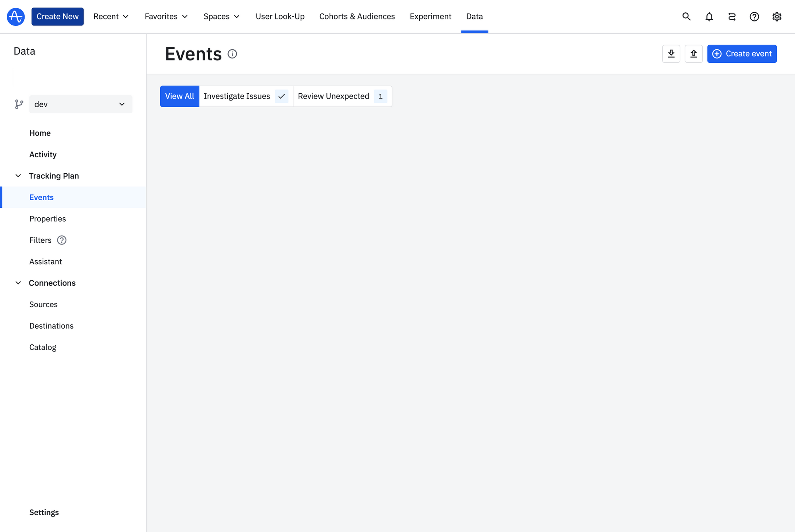The image size is (795, 532).
Task: Click the Amplitude logo icon
Action: [x=16, y=17]
